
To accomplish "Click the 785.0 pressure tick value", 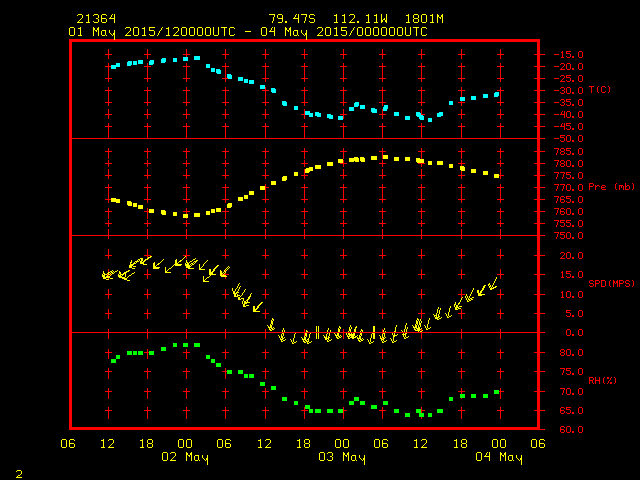I will point(569,152).
